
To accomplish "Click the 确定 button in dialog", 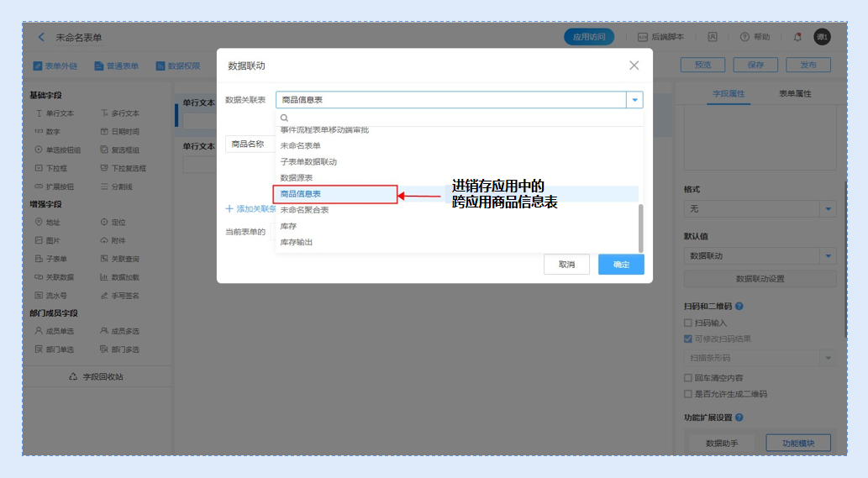I will pos(621,265).
